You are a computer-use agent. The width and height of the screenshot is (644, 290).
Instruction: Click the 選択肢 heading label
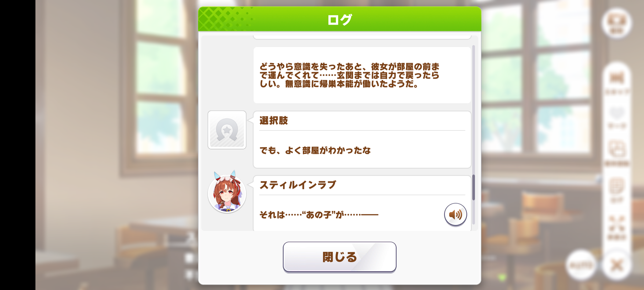(x=274, y=121)
